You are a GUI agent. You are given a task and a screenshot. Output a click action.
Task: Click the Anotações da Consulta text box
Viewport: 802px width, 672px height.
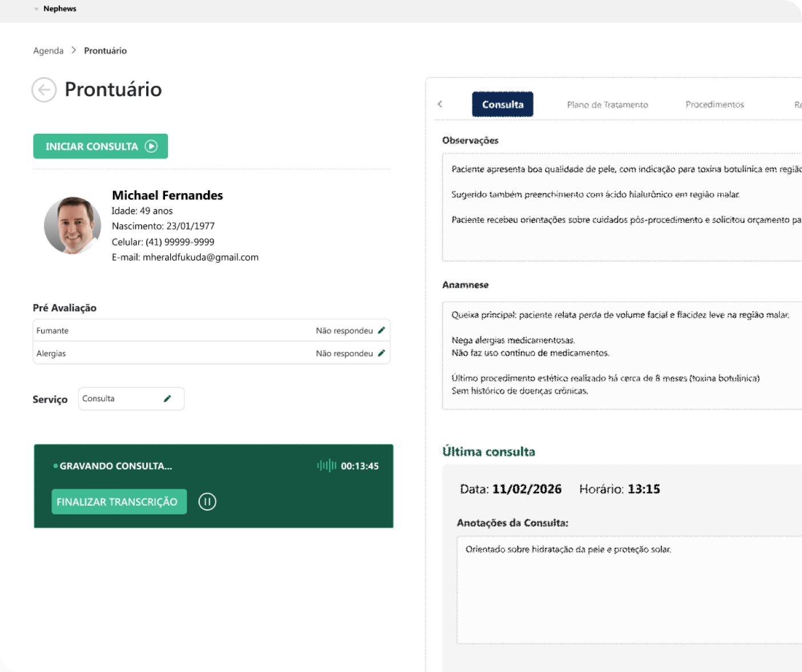point(629,590)
